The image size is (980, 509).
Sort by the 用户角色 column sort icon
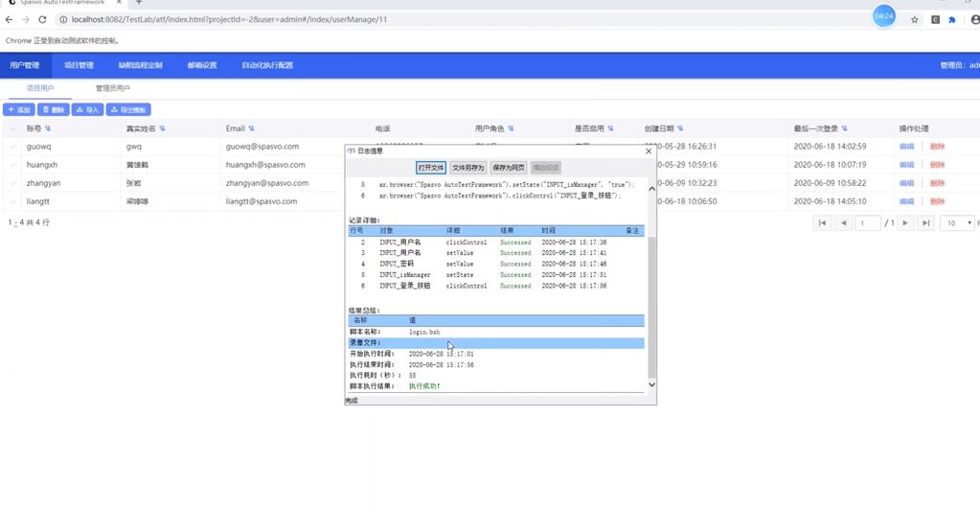(x=511, y=128)
